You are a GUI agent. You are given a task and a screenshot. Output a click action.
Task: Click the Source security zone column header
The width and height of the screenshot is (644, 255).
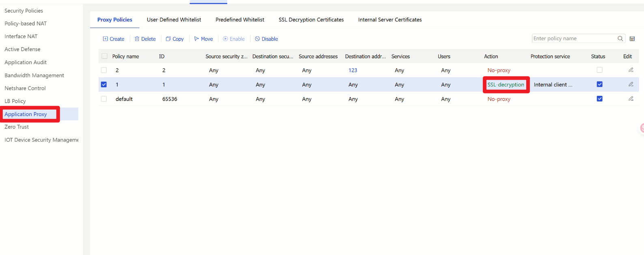point(226,56)
